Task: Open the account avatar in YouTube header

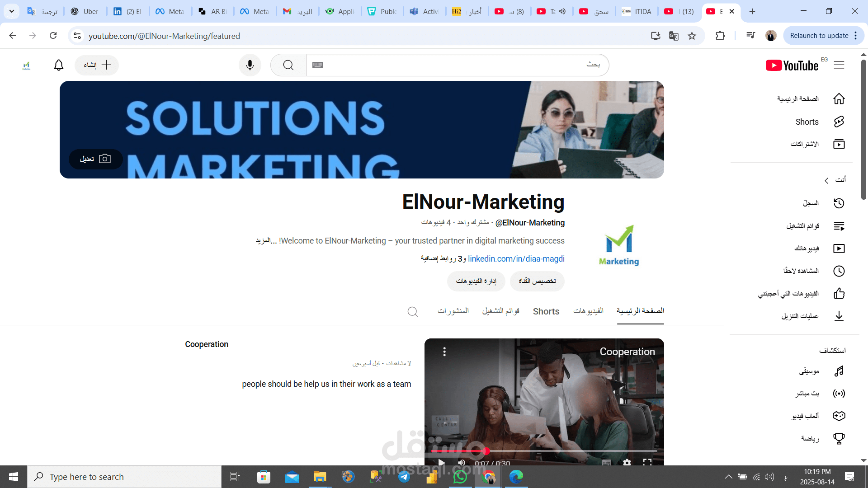Action: point(26,65)
